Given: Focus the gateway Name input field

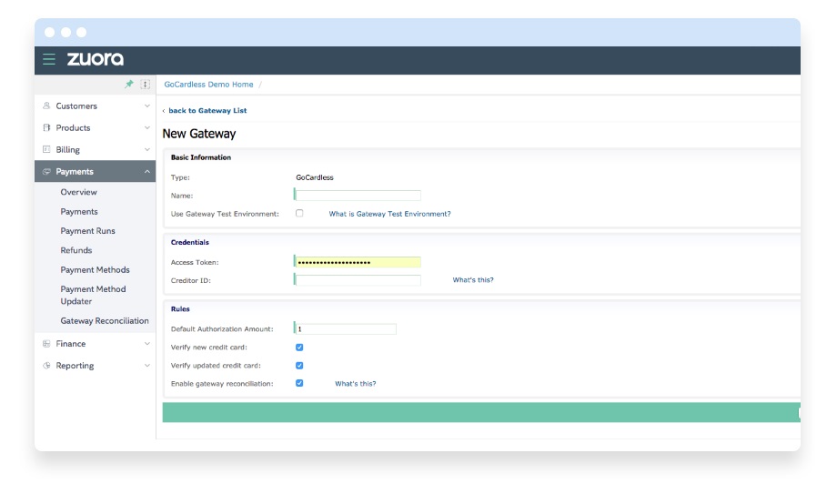Looking at the screenshot, I should (358, 196).
